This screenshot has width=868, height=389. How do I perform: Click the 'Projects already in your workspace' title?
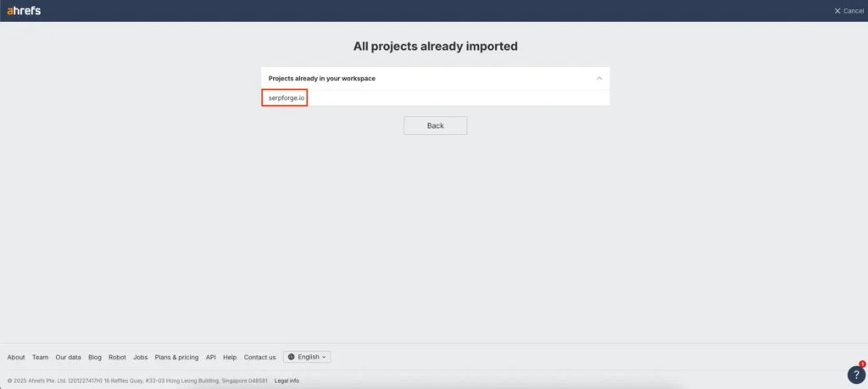point(321,78)
